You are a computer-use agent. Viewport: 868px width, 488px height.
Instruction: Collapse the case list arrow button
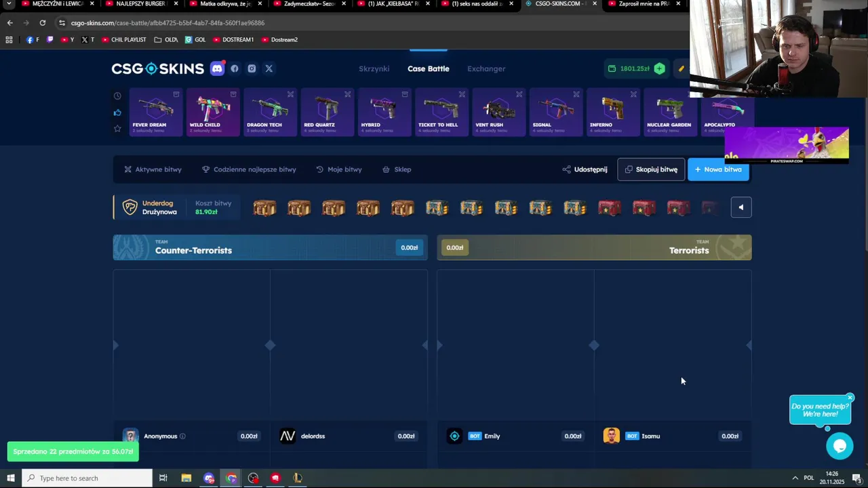741,207
